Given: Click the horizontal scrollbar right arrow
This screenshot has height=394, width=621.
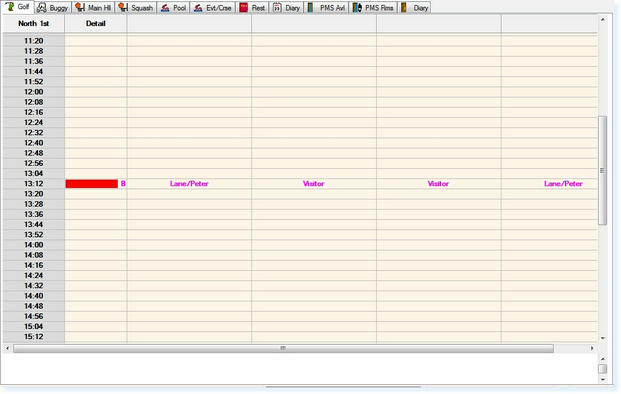Looking at the screenshot, I should 592,348.
